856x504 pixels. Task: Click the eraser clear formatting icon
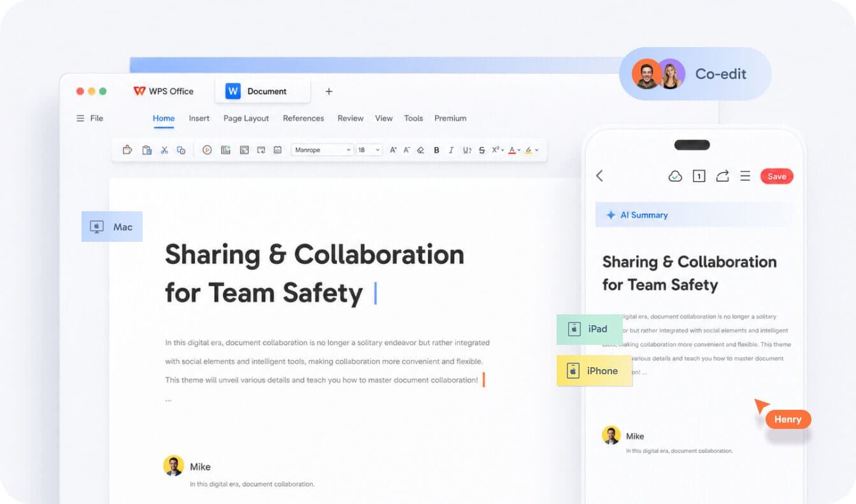(x=420, y=150)
